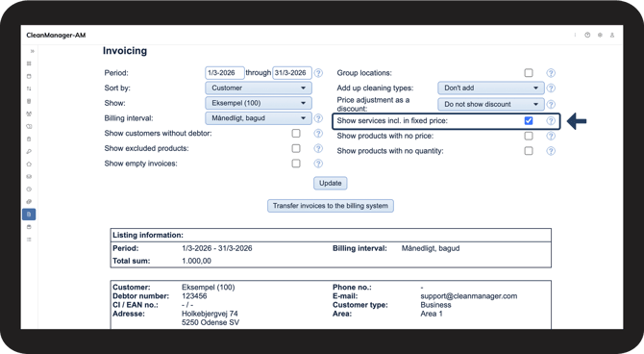Open help for Show customers without debtor

tap(318, 133)
